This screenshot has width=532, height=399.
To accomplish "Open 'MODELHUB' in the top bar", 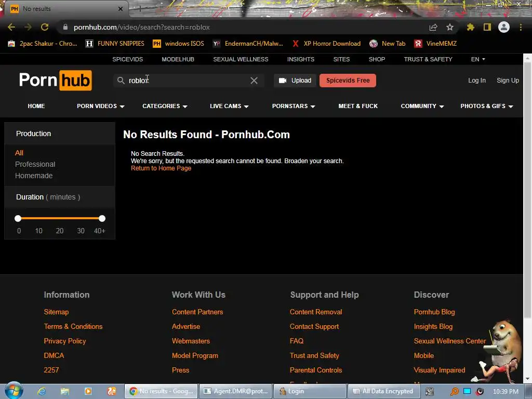I will (178, 59).
